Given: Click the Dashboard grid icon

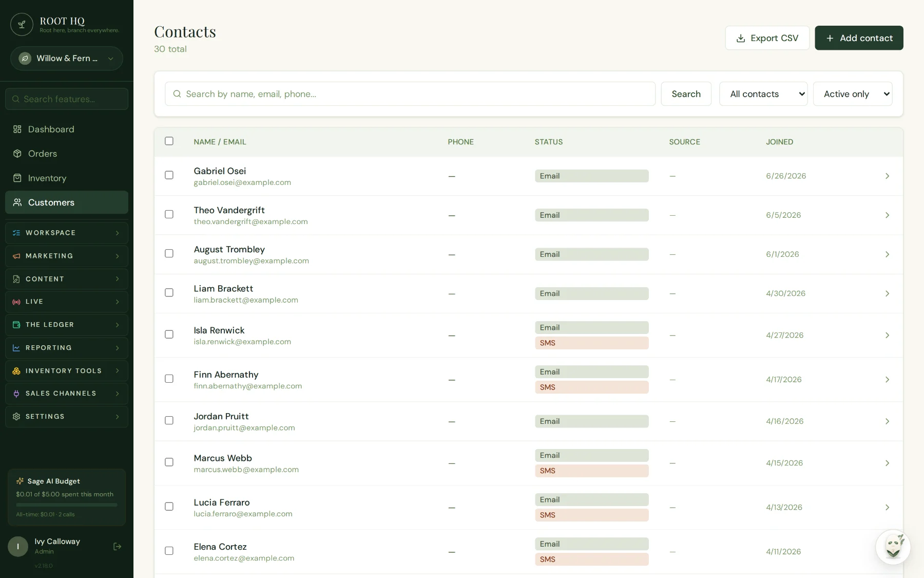Looking at the screenshot, I should pos(17,129).
